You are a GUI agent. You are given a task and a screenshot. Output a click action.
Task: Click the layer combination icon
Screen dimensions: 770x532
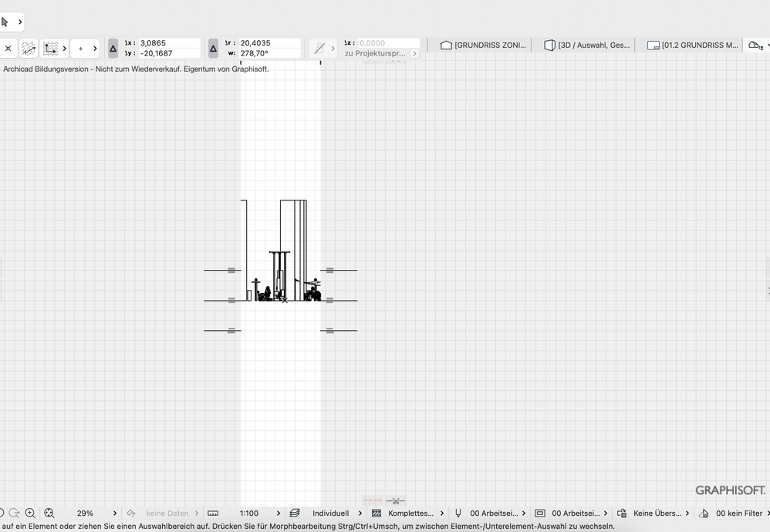click(295, 513)
